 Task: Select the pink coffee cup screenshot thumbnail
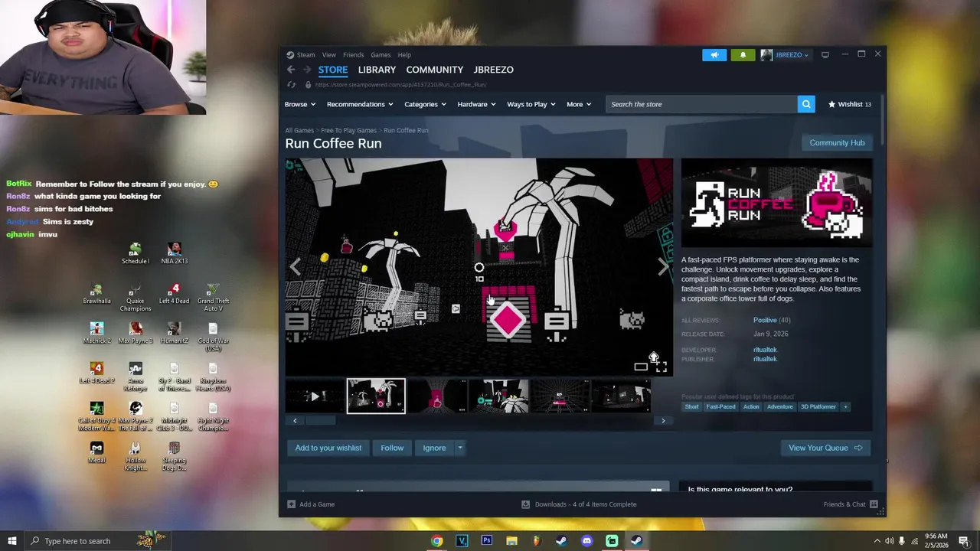pos(437,396)
